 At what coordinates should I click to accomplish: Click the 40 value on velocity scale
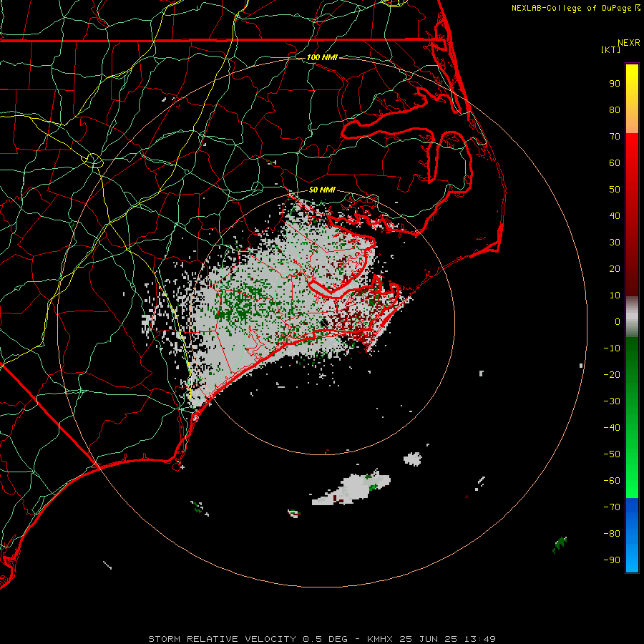coord(615,215)
